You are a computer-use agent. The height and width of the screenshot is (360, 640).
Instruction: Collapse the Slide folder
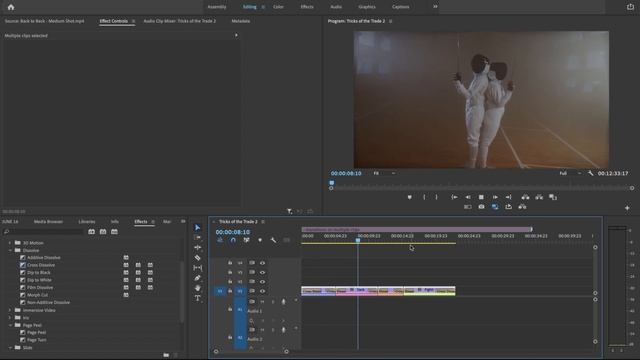(x=10, y=348)
